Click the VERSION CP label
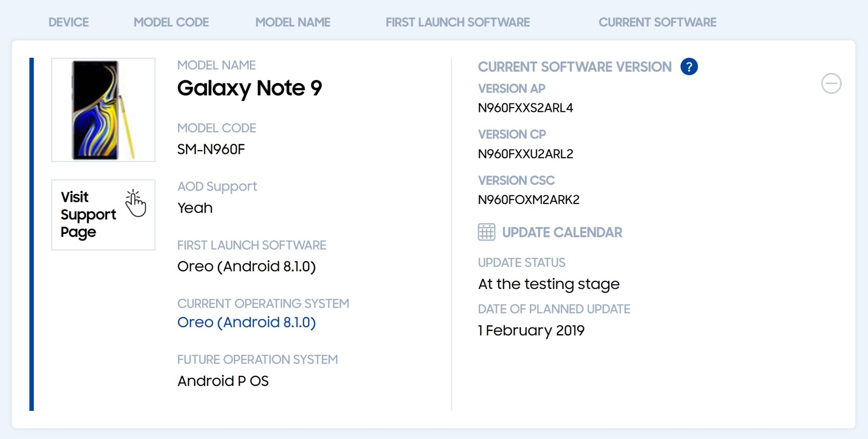 [x=512, y=134]
